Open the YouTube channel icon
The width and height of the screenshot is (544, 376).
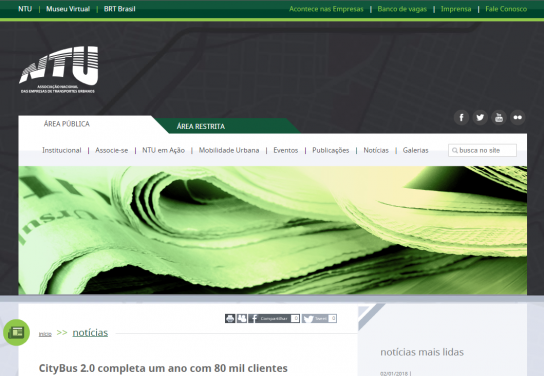pyautogui.click(x=499, y=118)
